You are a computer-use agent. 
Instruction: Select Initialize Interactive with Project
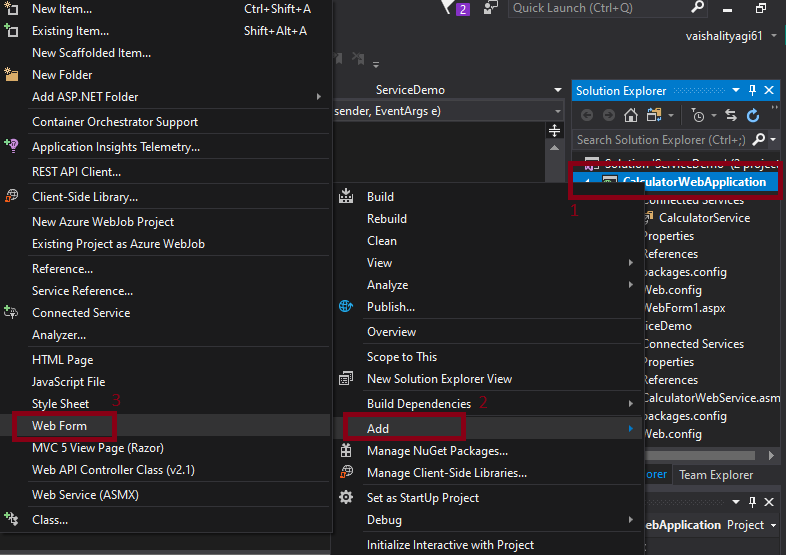point(489,545)
